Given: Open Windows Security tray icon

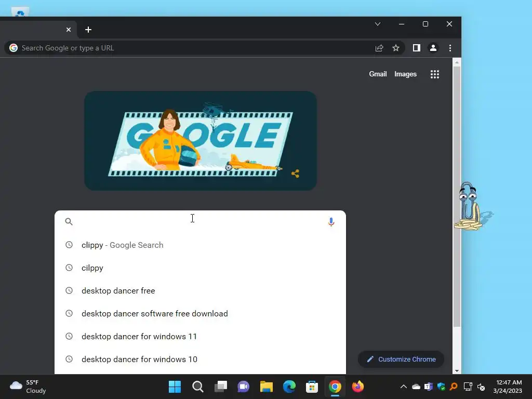Looking at the screenshot, I should click(x=441, y=387).
